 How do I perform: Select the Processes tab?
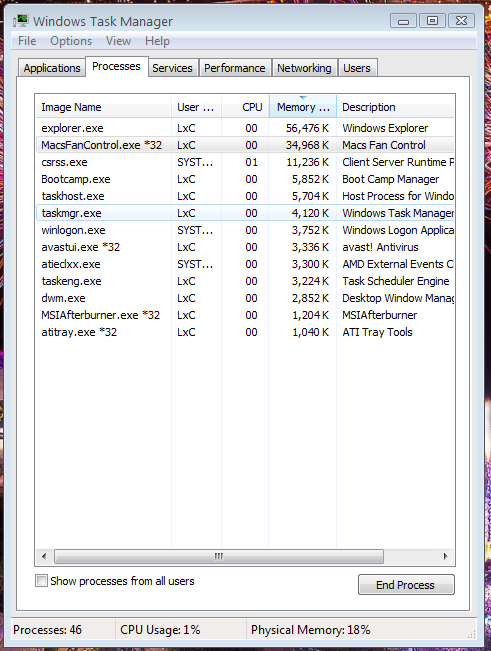[x=117, y=66]
